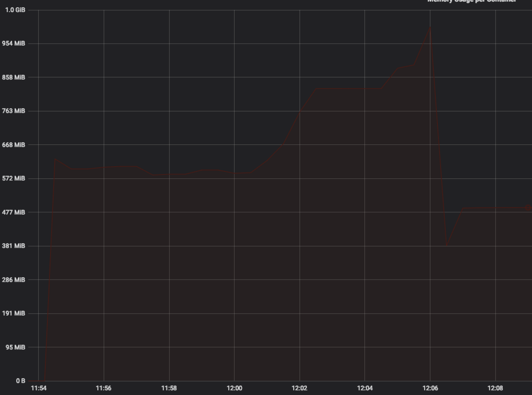Click the hover point marker at graph's right edge
This screenshot has height=395, width=532.
coord(528,208)
